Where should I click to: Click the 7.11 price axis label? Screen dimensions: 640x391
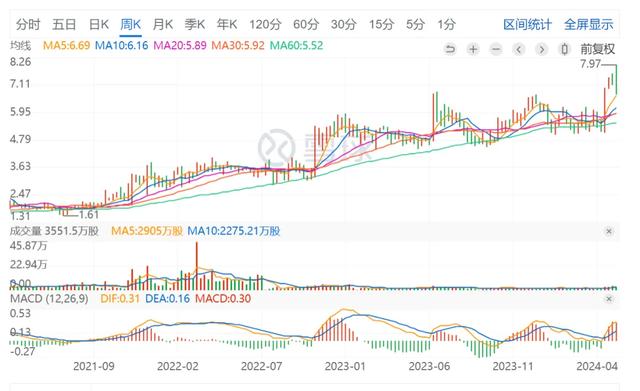(x=20, y=84)
